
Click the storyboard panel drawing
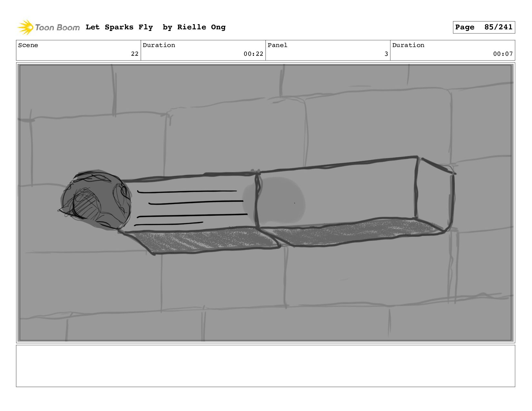(265, 203)
